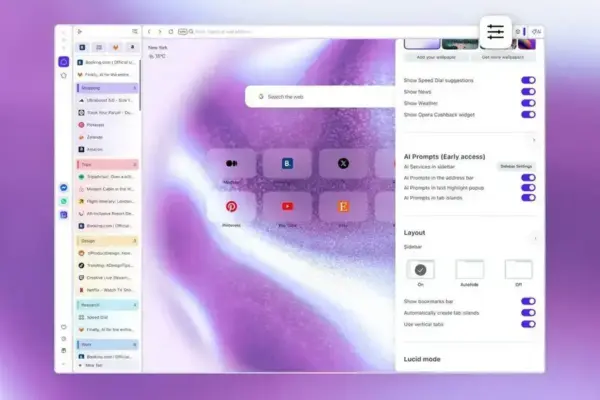Expand the chevron above AI Prompts section
Screen dimensions: 600x400
tap(534, 140)
